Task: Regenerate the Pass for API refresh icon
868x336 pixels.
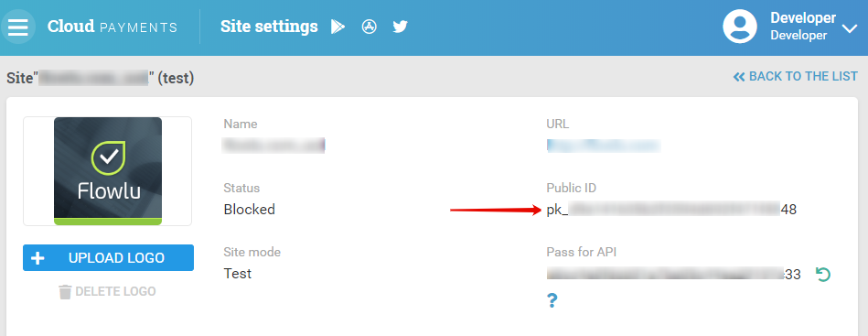Action: pyautogui.click(x=823, y=274)
